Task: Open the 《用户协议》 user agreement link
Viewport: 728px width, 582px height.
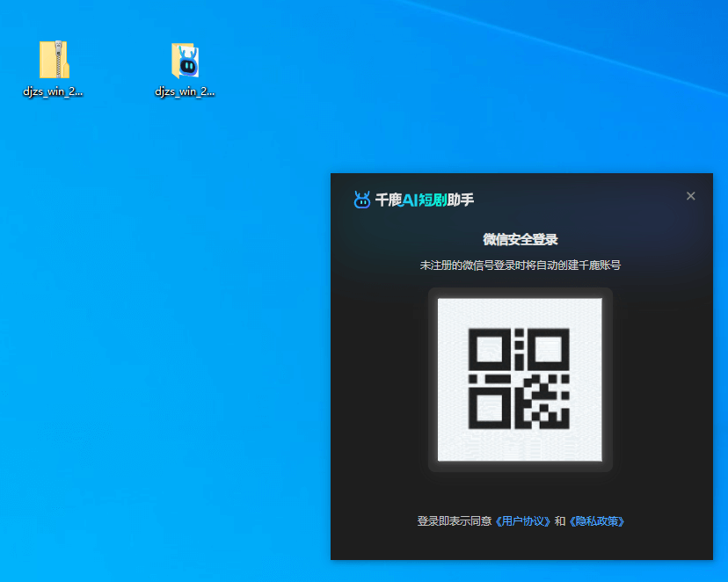Action: pos(523,521)
